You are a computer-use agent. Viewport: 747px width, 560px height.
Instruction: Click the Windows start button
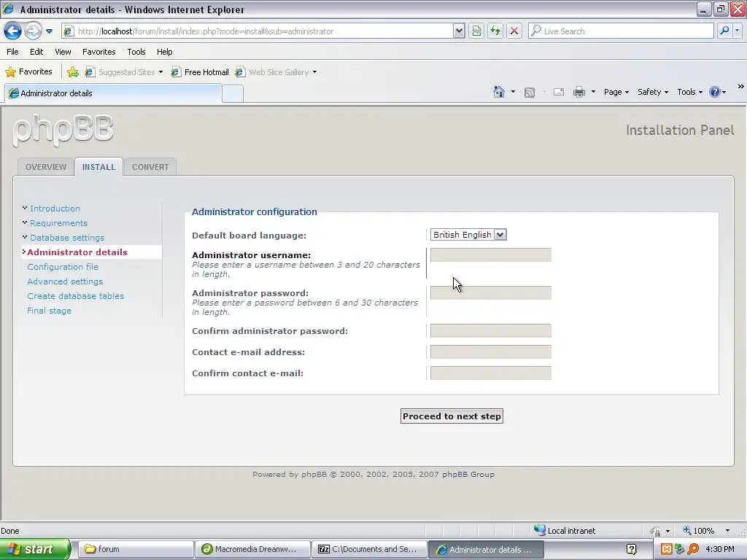pos(35,549)
